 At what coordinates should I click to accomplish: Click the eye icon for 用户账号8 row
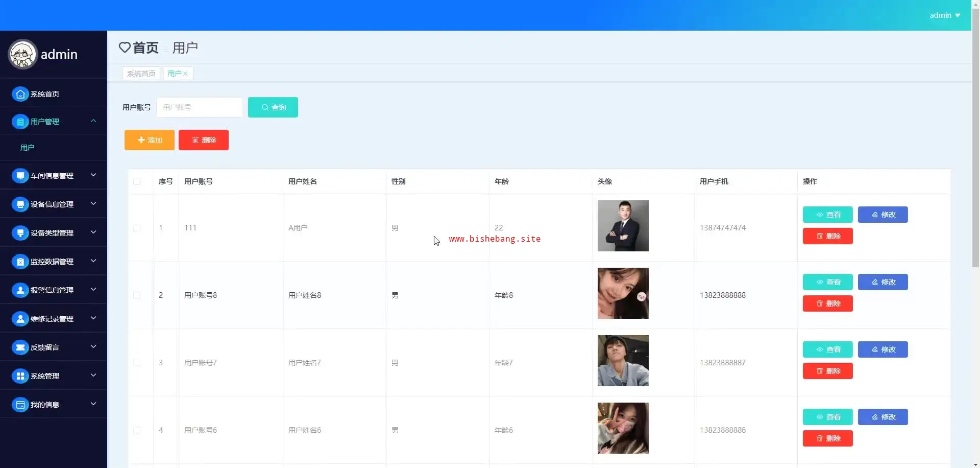tap(820, 282)
